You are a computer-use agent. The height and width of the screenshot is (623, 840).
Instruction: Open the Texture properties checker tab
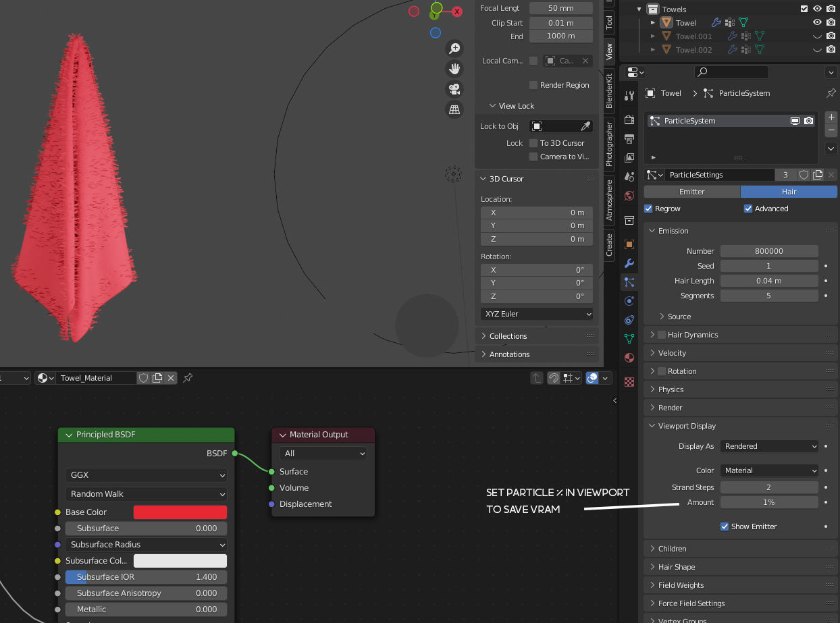click(629, 382)
